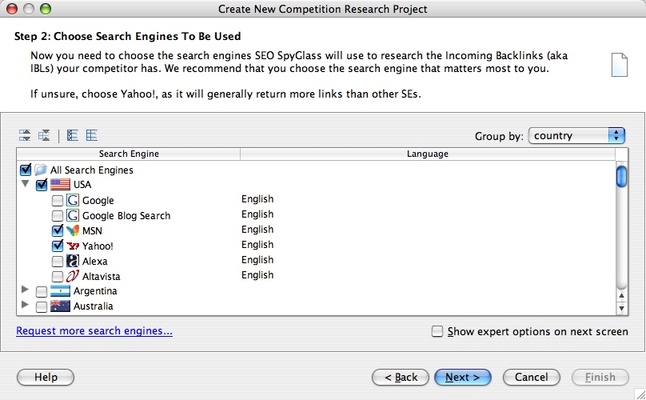Image resolution: width=646 pixels, height=400 pixels.
Task: Uncheck the USA group checkbox
Action: [x=42, y=185]
